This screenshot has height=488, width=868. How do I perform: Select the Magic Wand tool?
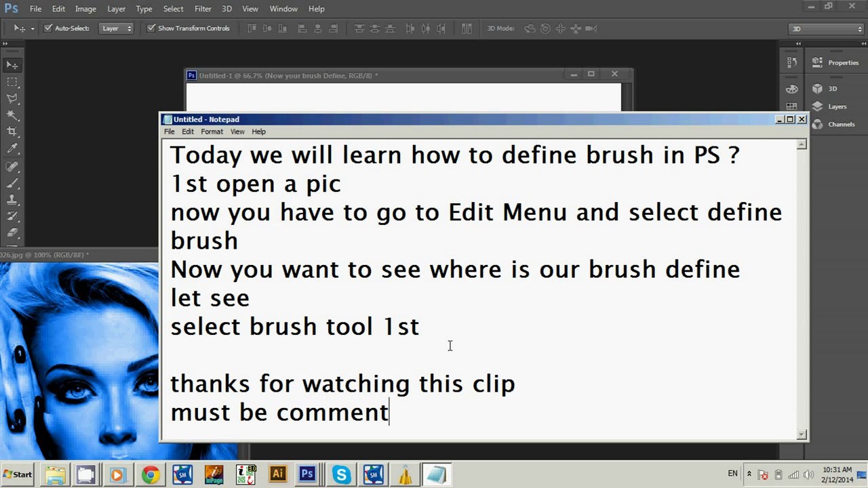click(x=12, y=115)
